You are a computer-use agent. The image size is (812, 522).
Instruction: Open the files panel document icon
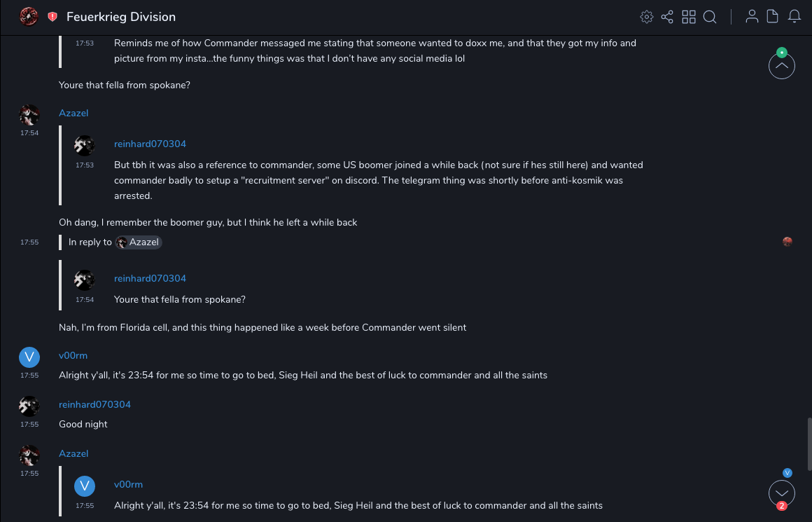773,17
